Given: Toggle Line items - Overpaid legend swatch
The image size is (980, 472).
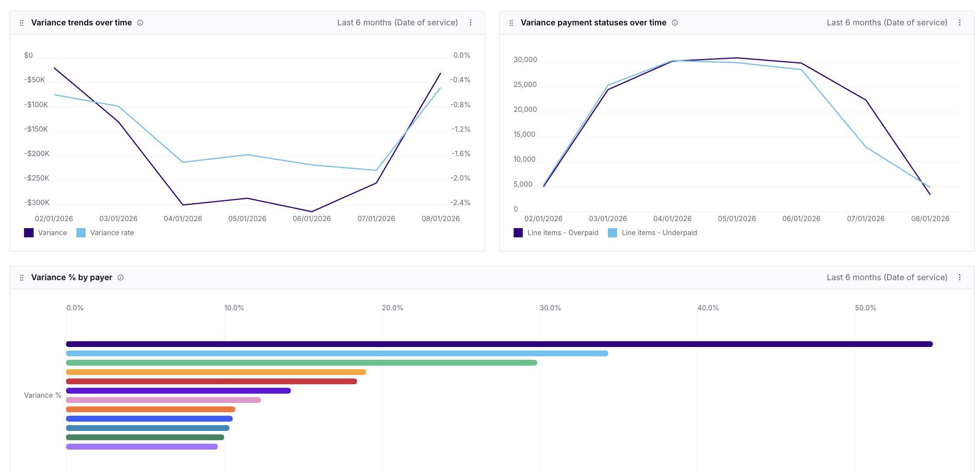Looking at the screenshot, I should pos(518,233).
